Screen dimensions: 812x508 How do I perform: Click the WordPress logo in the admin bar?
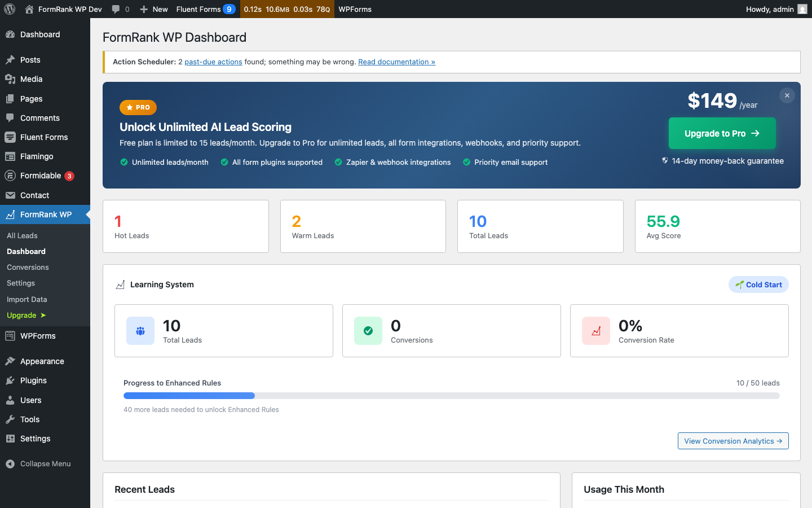[x=9, y=9]
